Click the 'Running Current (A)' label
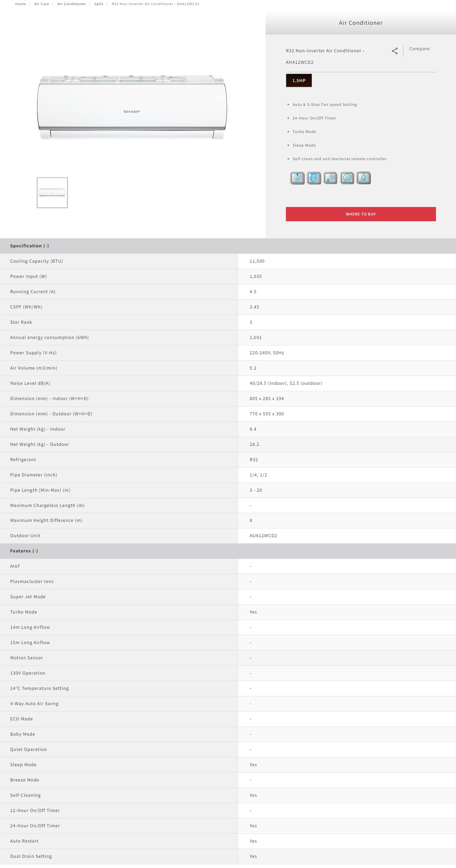This screenshot has height=868, width=456. click(33, 292)
